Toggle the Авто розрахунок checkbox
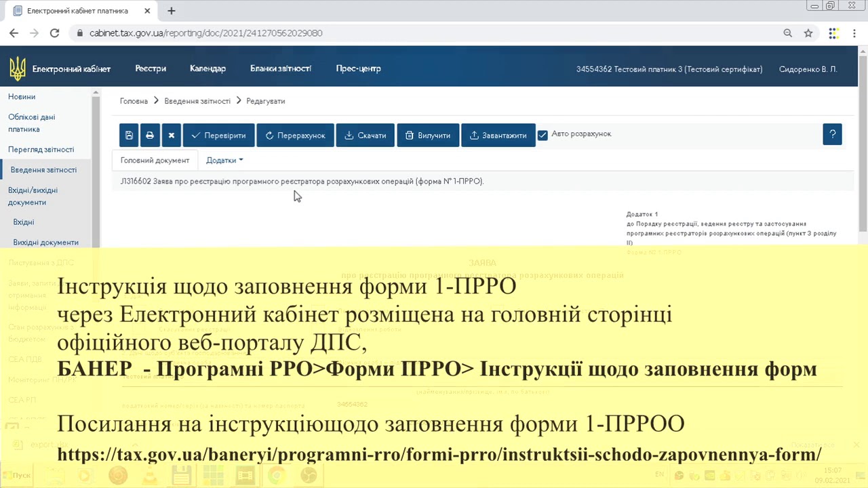 [x=542, y=135]
